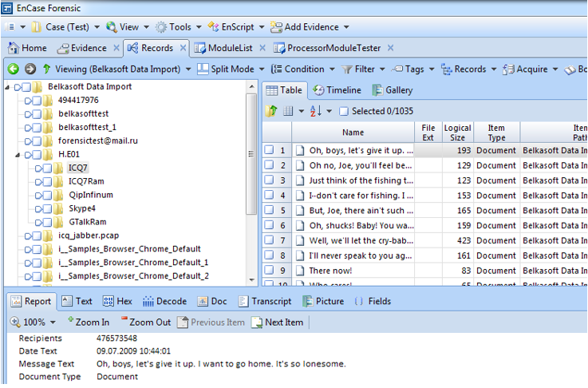Check the box next to icq_jabber.pcap

coord(37,236)
